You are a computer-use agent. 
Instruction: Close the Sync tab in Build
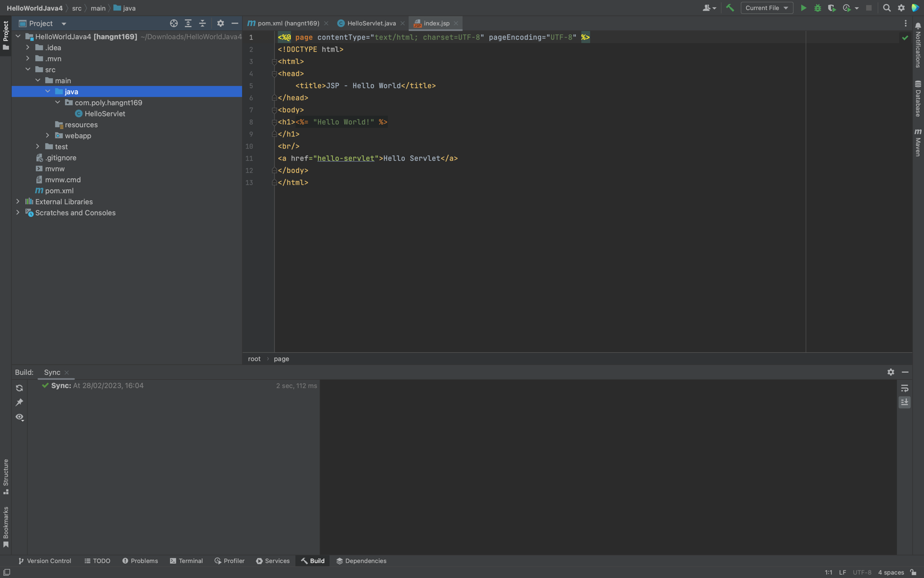click(x=67, y=373)
